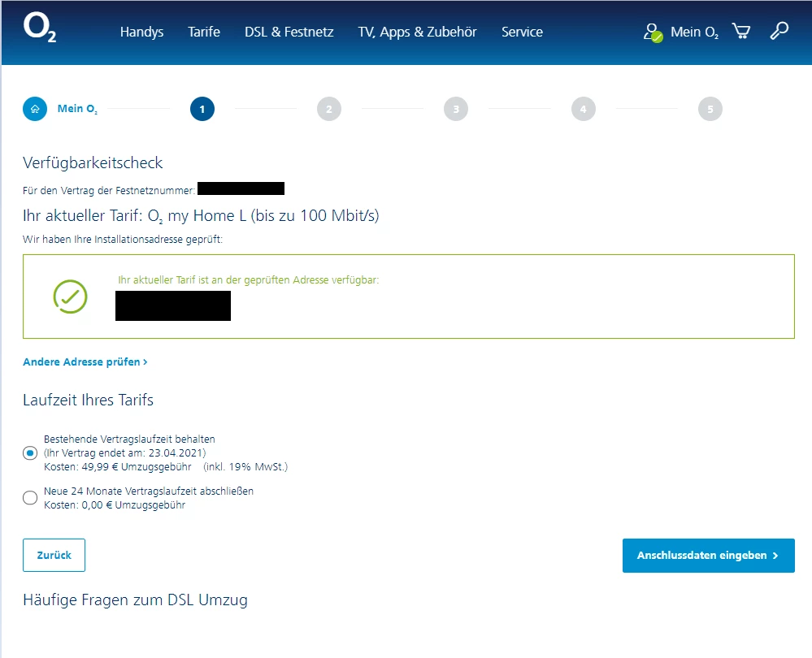
Task: Select step 3 circle in progress bar
Action: [x=456, y=109]
